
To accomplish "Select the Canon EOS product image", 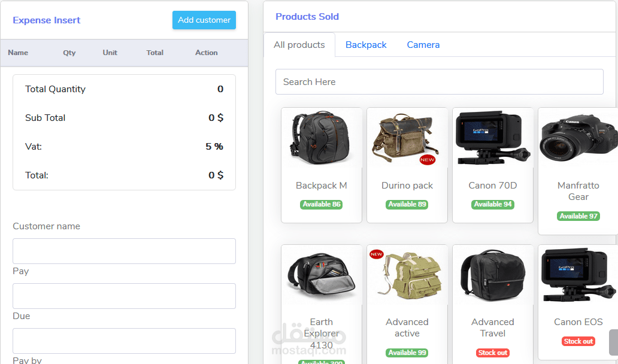I will (x=578, y=275).
